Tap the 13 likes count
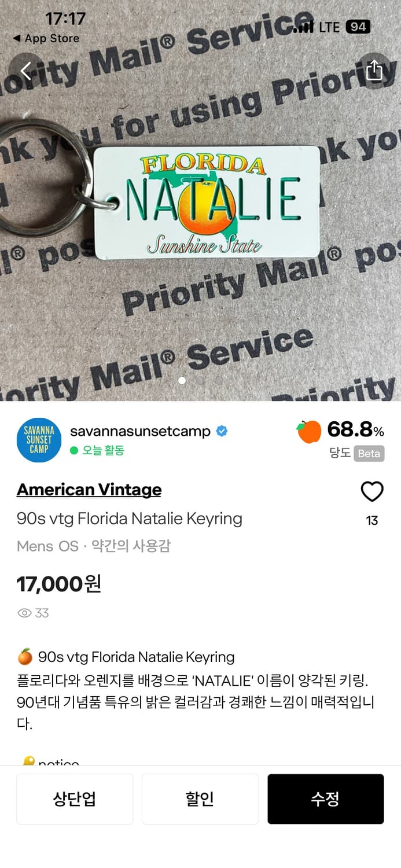Viewport: 401px width, 868px height. (x=372, y=521)
